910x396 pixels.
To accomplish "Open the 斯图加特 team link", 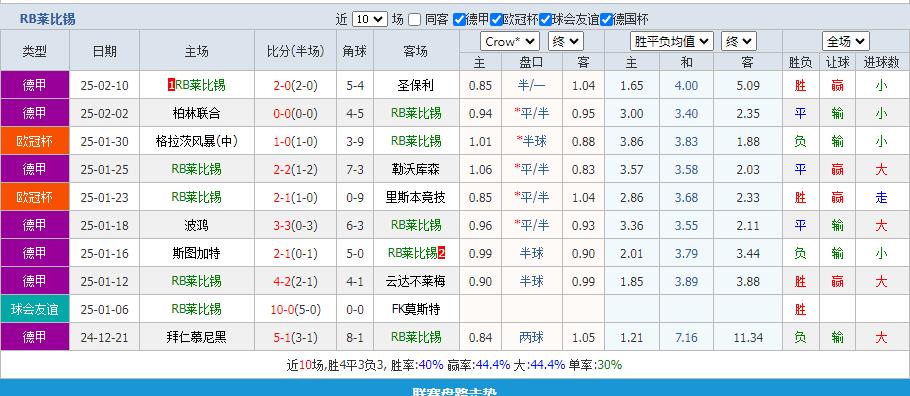I will coord(197,253).
